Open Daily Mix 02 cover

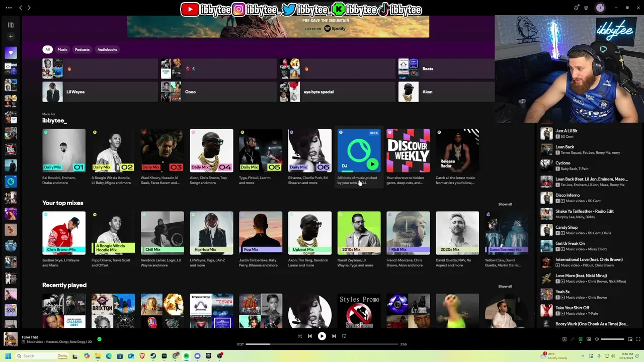113,150
